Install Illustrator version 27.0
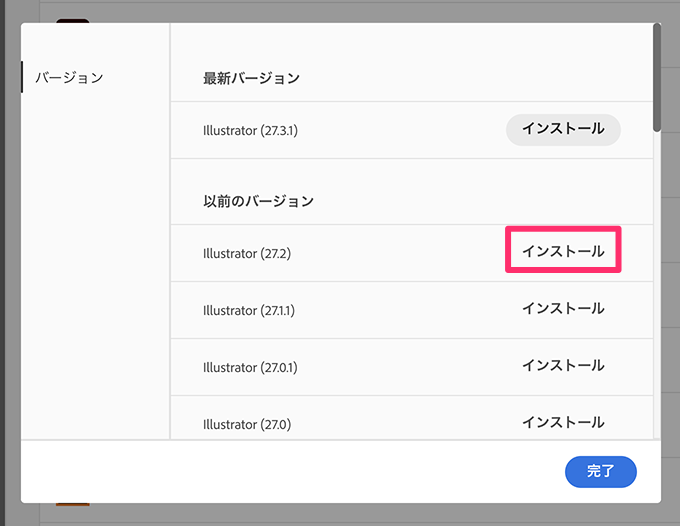Viewport: 680px width, 526px height. 563,422
